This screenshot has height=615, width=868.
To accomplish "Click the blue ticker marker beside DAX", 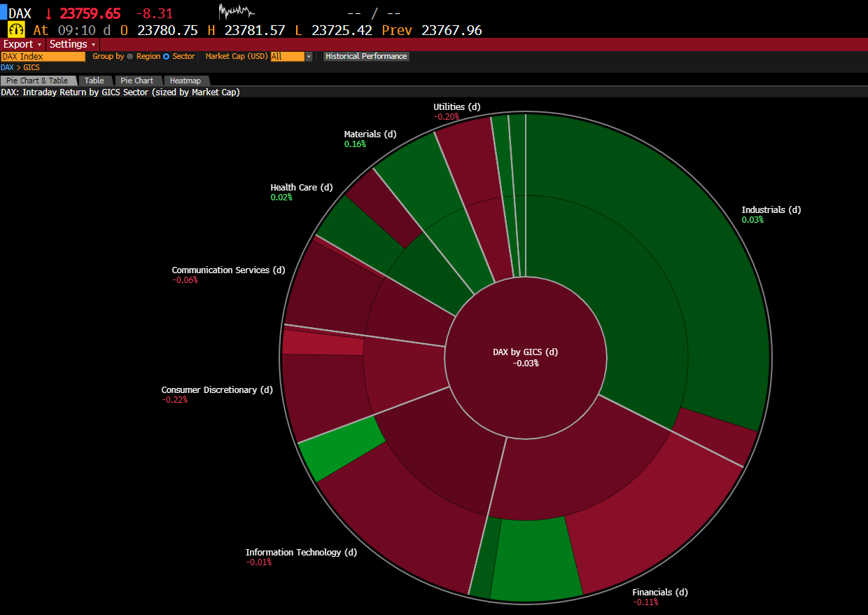I will click(x=3, y=12).
